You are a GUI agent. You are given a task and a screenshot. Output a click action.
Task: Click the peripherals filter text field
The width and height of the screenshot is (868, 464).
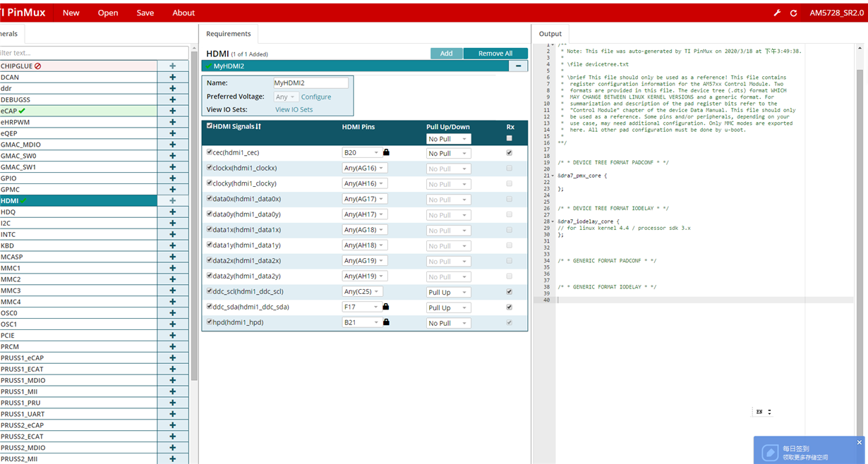tap(94, 53)
